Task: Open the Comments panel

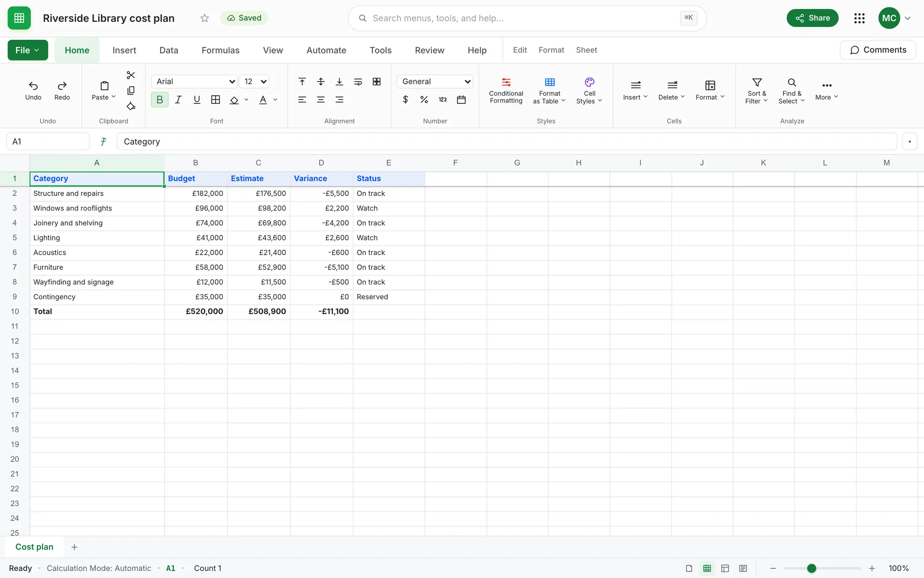Action: (x=878, y=50)
